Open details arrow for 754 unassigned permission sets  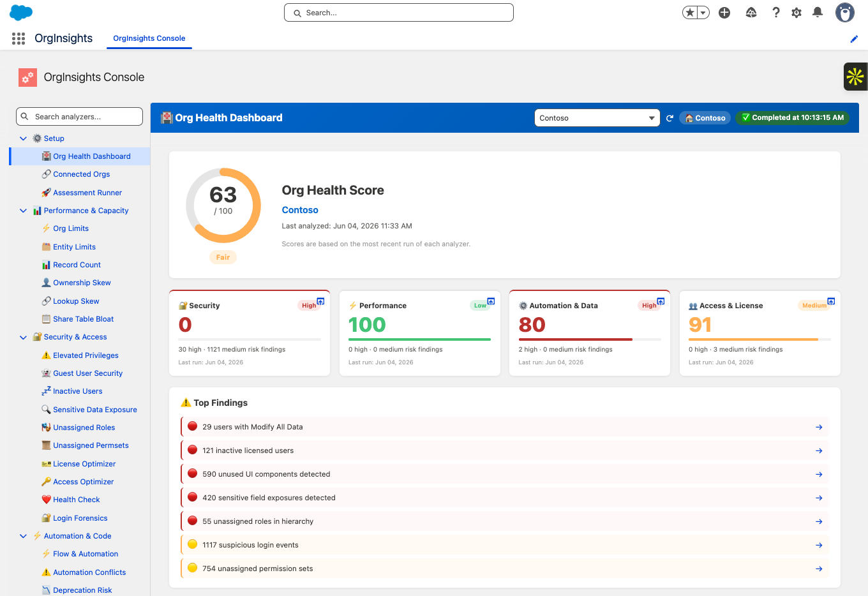(x=819, y=569)
